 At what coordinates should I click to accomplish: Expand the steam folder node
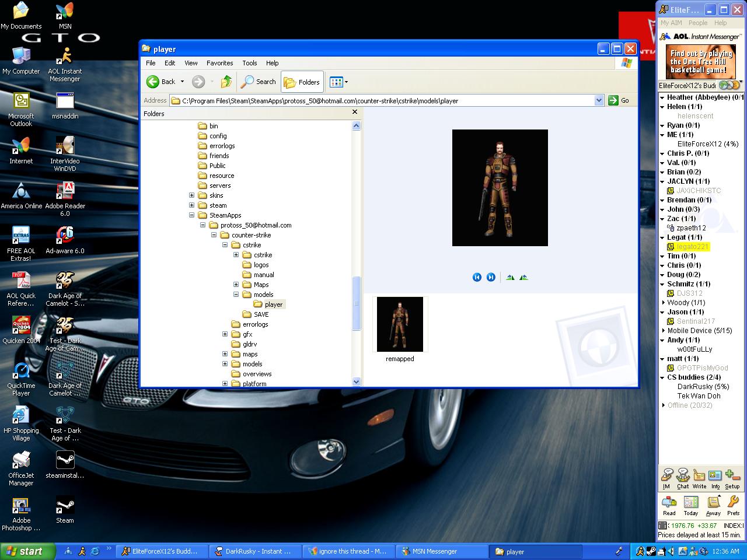pos(191,205)
